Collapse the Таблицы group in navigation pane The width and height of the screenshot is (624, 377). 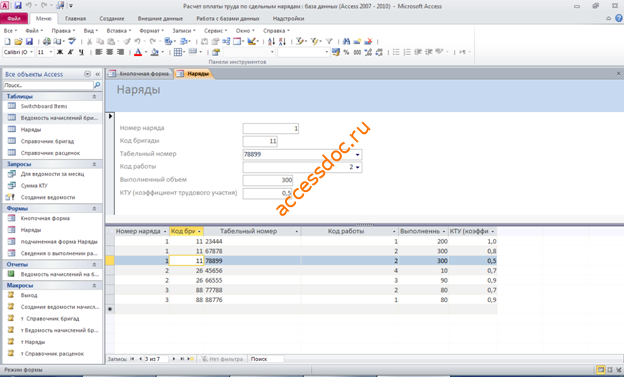click(x=94, y=97)
